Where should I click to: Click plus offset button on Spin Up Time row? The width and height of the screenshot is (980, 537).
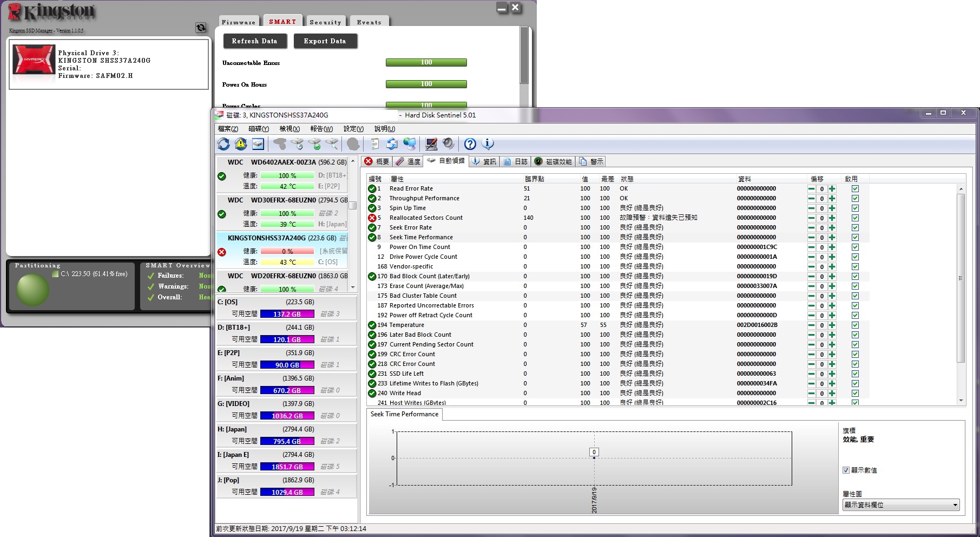[x=832, y=208]
